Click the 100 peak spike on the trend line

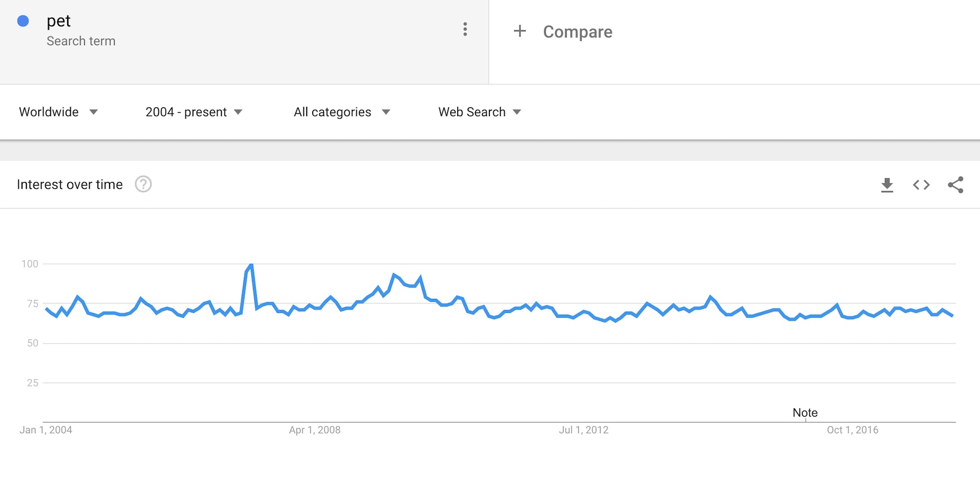click(x=250, y=264)
